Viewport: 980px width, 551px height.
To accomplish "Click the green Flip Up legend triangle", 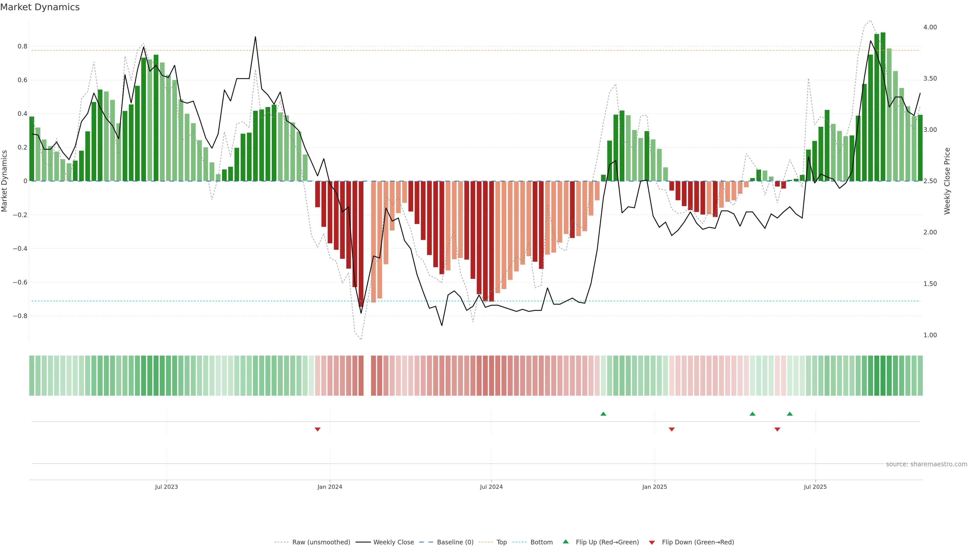I will [x=566, y=542].
